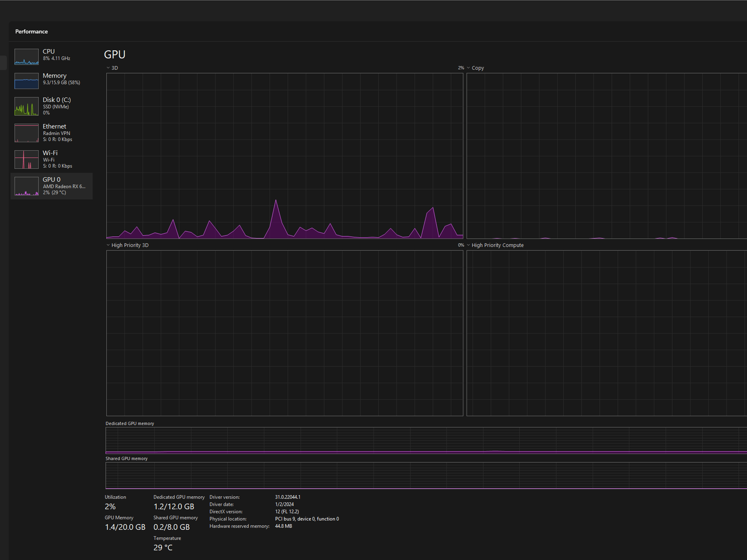Screen dimensions: 747x560
Task: Click PCI bus 9 physical location value
Action: pyautogui.click(x=307, y=519)
